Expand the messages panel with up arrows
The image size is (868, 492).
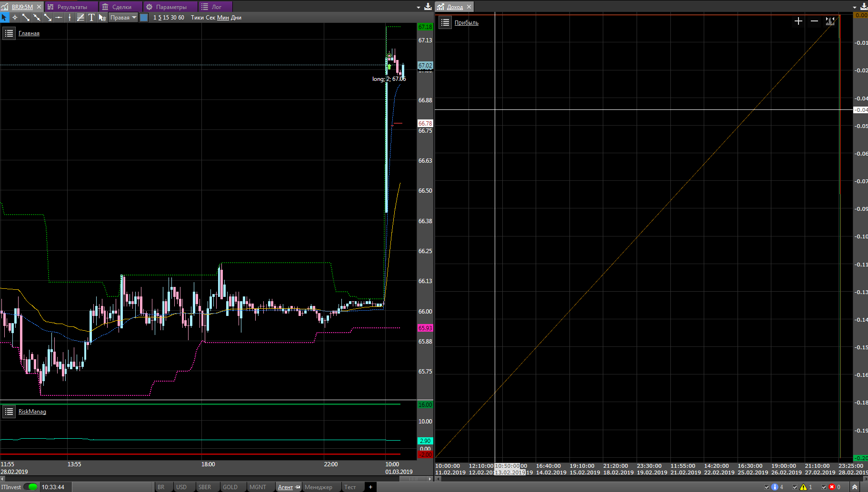pos(855,487)
